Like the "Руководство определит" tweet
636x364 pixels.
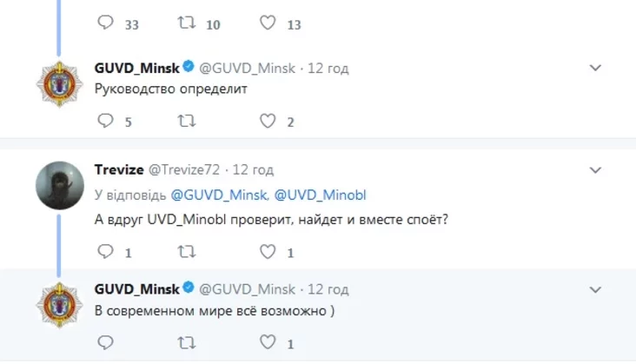pyautogui.click(x=268, y=122)
